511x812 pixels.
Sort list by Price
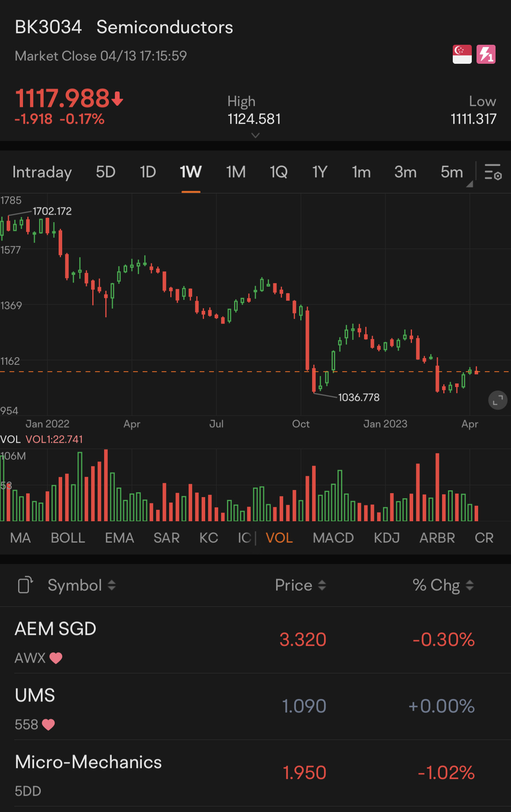click(301, 585)
